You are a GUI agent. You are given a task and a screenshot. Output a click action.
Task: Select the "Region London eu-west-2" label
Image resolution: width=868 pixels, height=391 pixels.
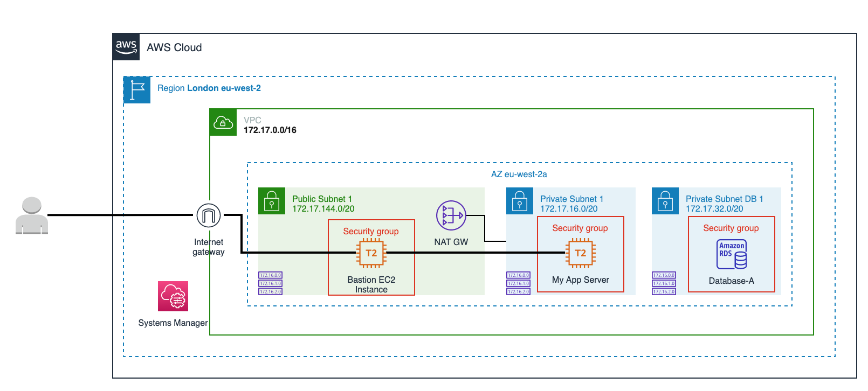pos(209,88)
